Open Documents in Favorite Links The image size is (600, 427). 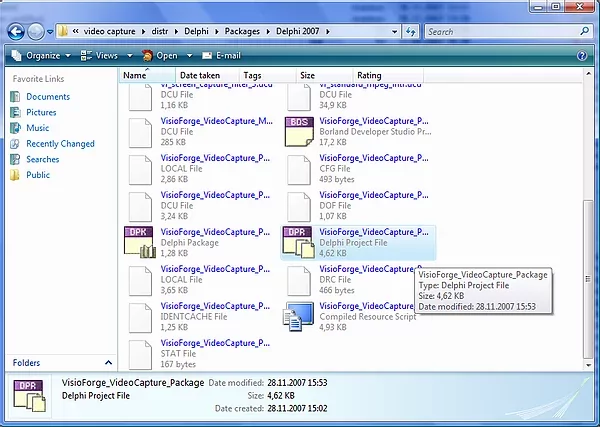[47, 97]
